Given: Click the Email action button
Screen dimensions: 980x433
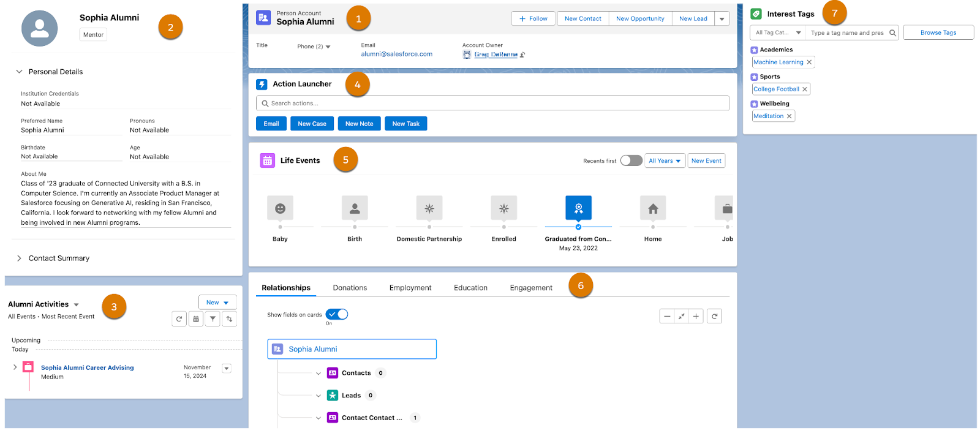Looking at the screenshot, I should 271,124.
